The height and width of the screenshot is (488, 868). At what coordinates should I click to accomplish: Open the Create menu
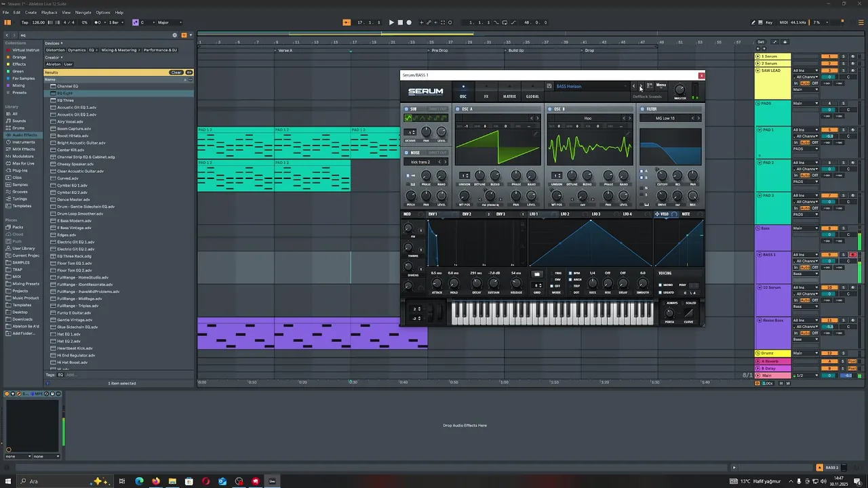coord(31,12)
